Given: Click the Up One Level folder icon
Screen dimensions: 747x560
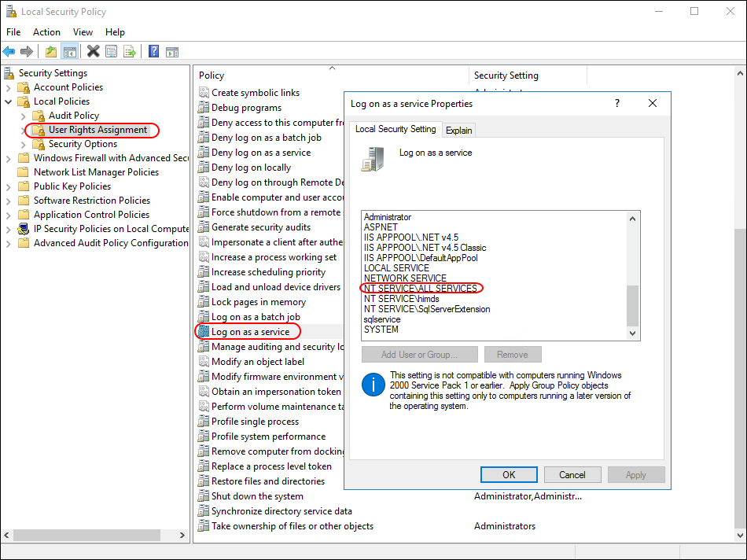Looking at the screenshot, I should pos(51,52).
